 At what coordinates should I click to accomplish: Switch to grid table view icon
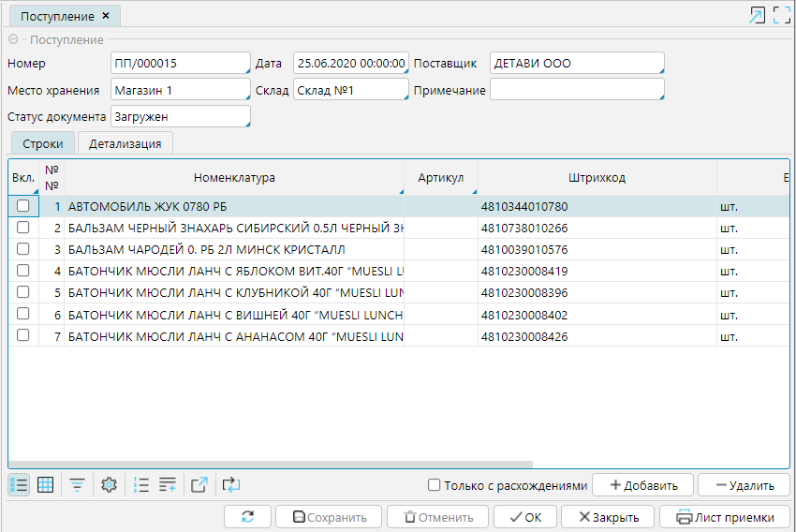46,485
